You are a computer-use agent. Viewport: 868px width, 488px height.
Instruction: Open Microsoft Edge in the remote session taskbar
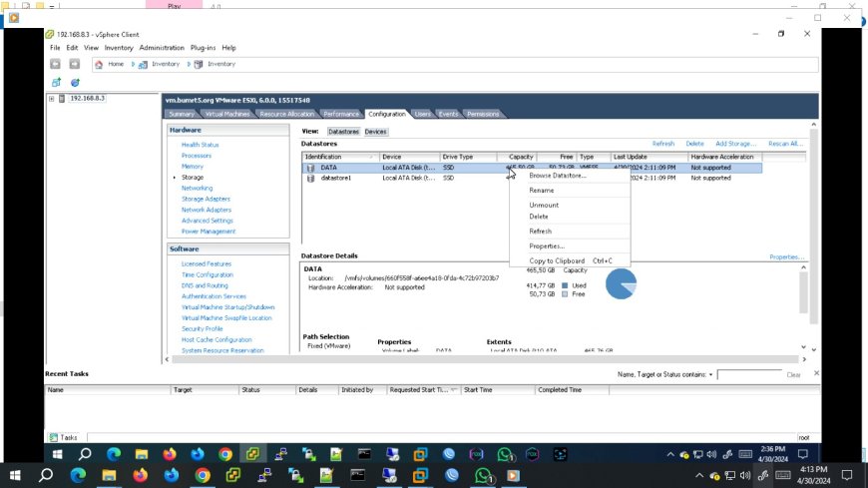coord(114,455)
